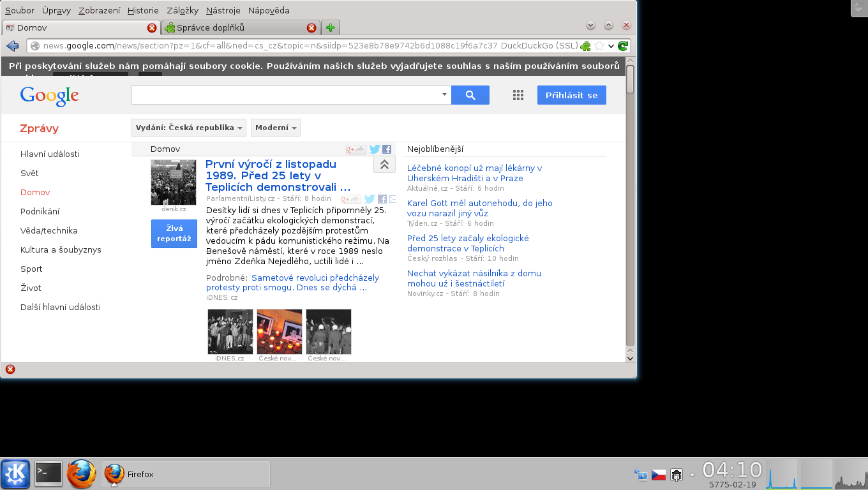Viewport: 868px width, 490px height.
Task: Go back with the blue arrow button
Action: click(x=12, y=46)
